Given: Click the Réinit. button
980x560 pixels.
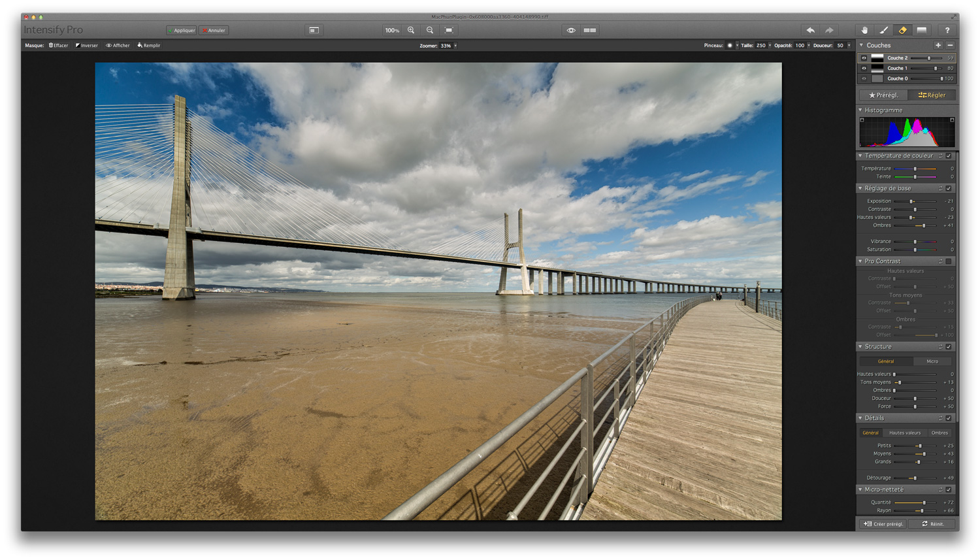Looking at the screenshot, I should click(932, 524).
